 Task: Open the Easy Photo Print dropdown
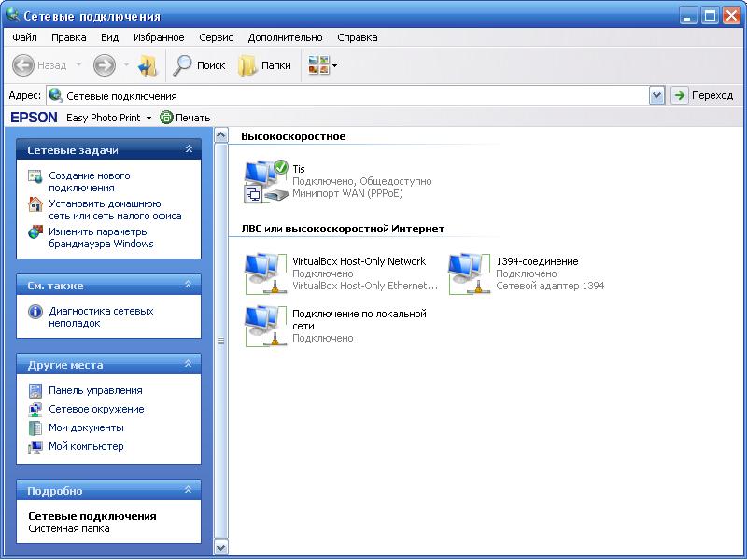point(148,118)
